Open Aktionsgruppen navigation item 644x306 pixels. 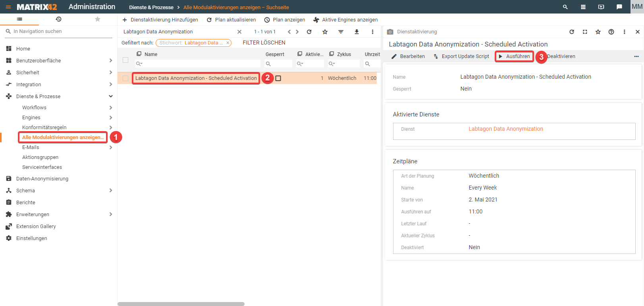40,157
